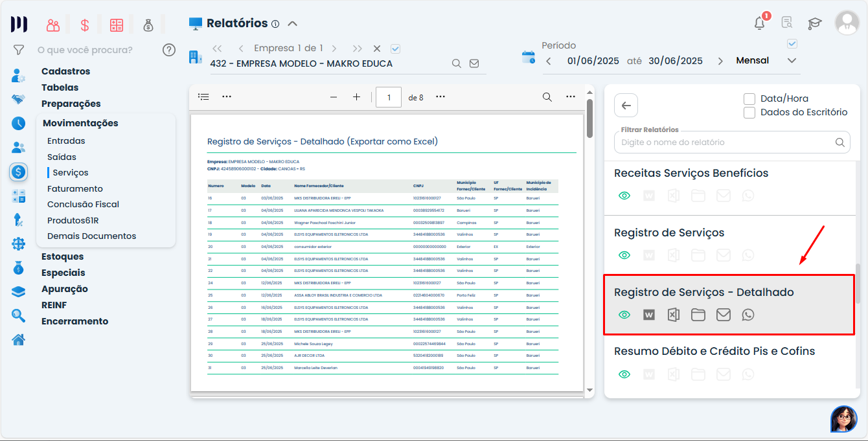Export Registro de Serviços - Detalhado to Word
The height and width of the screenshot is (441, 868).
click(648, 315)
